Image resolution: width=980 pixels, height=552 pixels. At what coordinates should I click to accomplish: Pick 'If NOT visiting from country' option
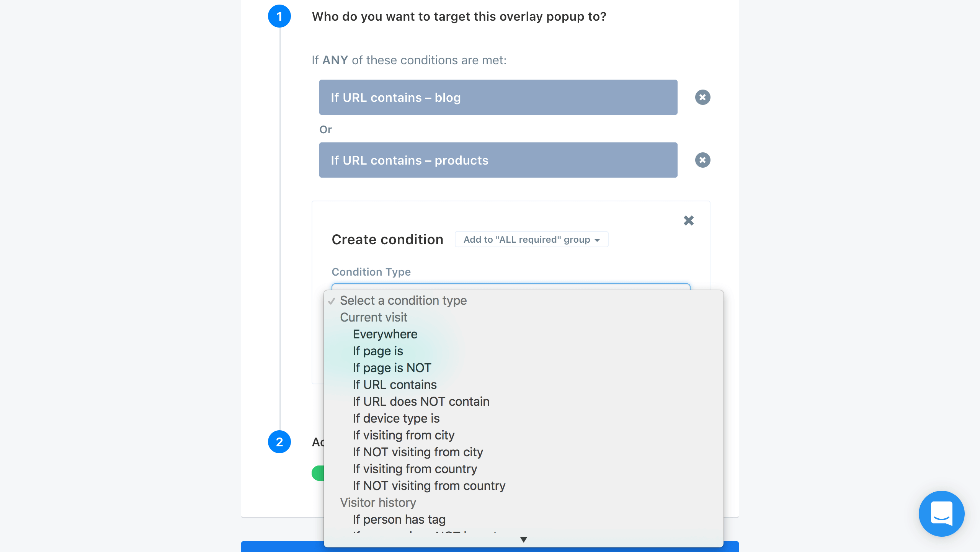(429, 486)
